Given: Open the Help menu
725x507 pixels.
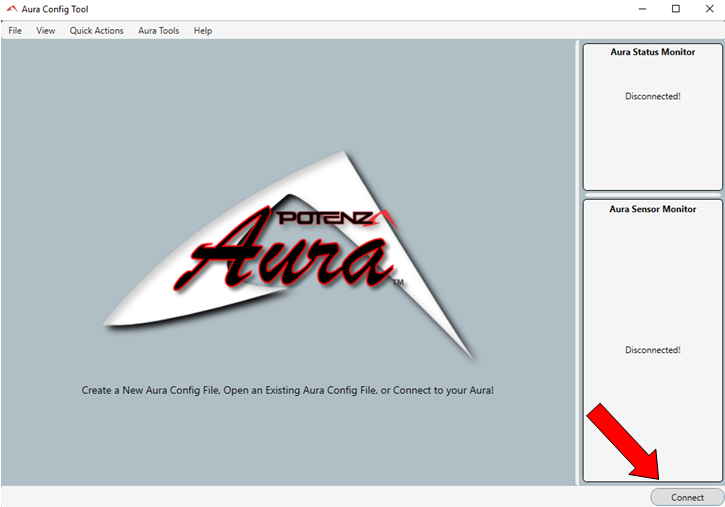Looking at the screenshot, I should (x=203, y=31).
